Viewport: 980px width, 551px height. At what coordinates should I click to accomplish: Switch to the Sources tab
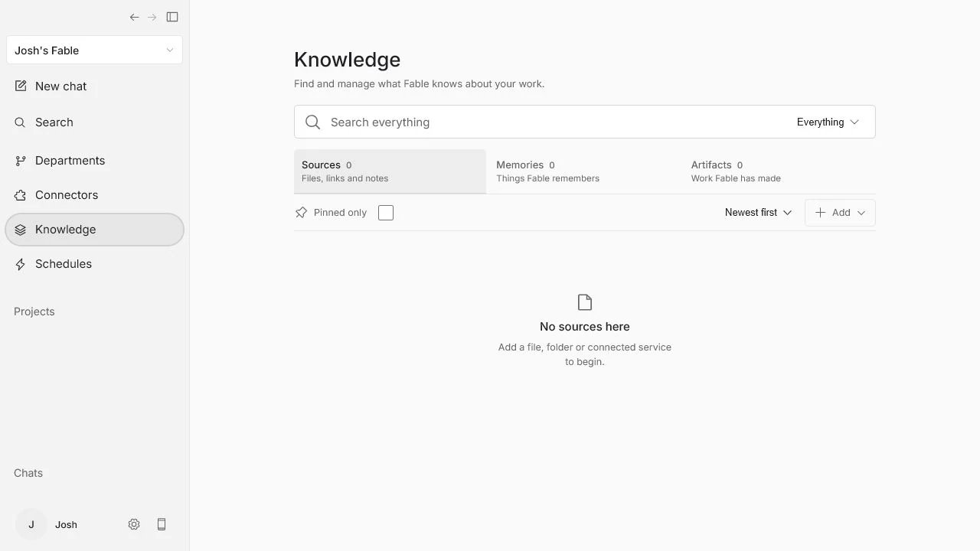390,171
